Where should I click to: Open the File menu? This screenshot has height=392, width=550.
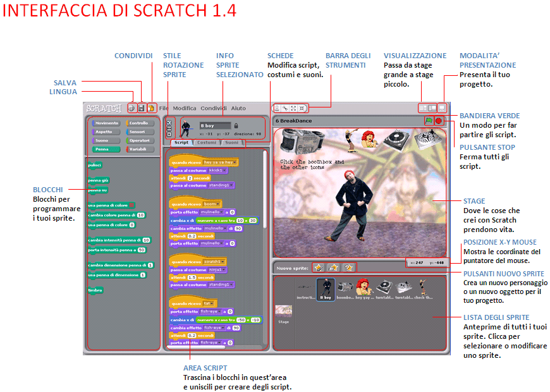point(164,108)
